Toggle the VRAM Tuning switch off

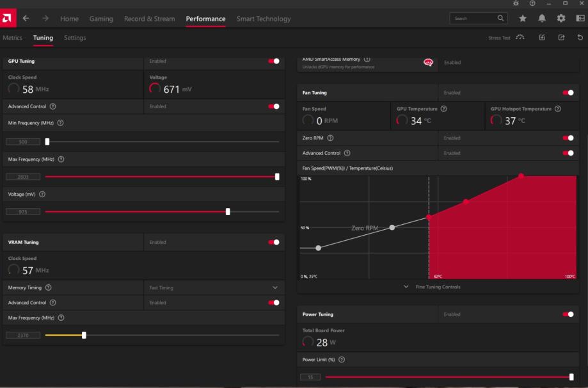pyautogui.click(x=274, y=243)
